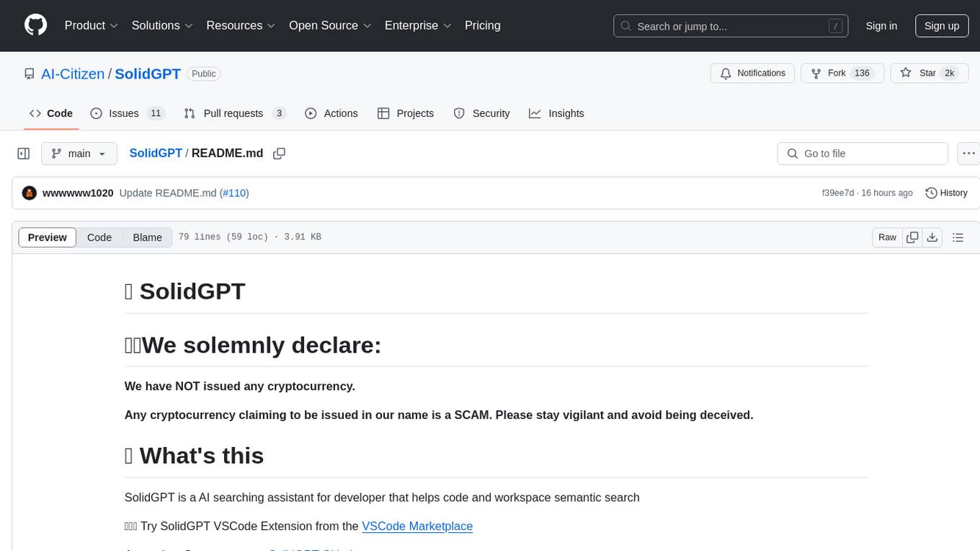The width and height of the screenshot is (980, 551).
Task: Open the Insights tab
Action: 556,113
